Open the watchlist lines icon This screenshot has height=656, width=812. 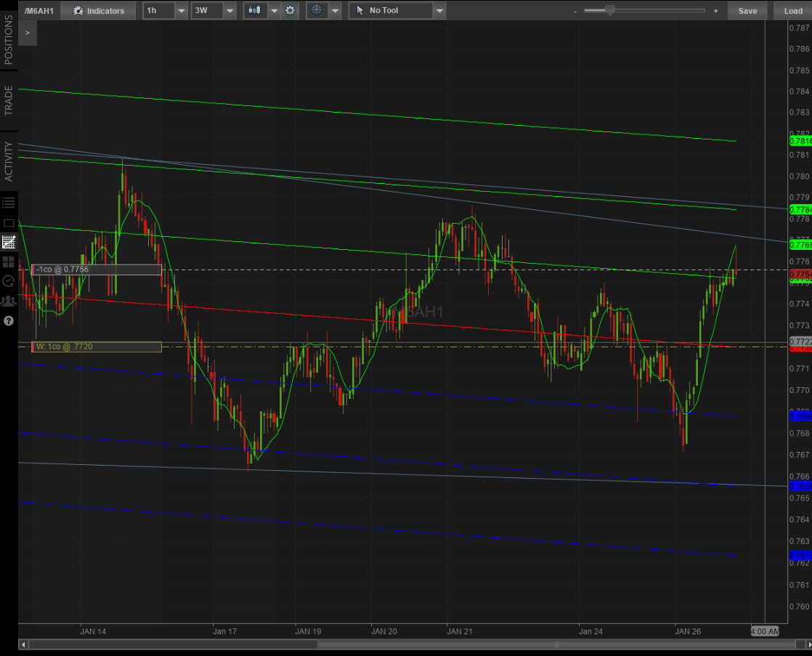(9, 203)
